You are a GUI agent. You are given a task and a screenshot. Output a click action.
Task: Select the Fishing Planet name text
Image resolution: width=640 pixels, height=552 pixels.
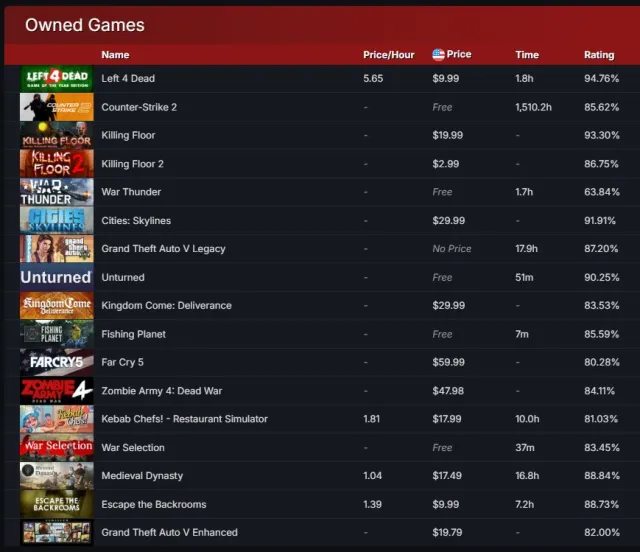click(x=133, y=334)
